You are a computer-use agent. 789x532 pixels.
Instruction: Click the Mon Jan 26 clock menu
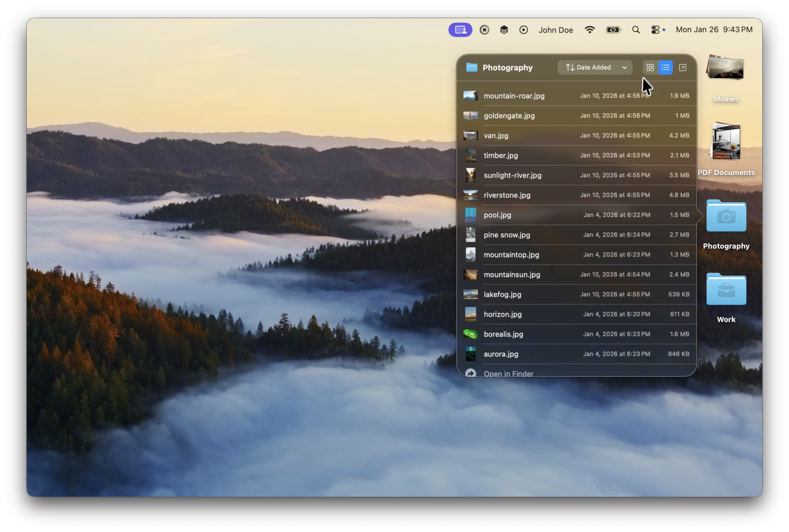click(x=714, y=29)
